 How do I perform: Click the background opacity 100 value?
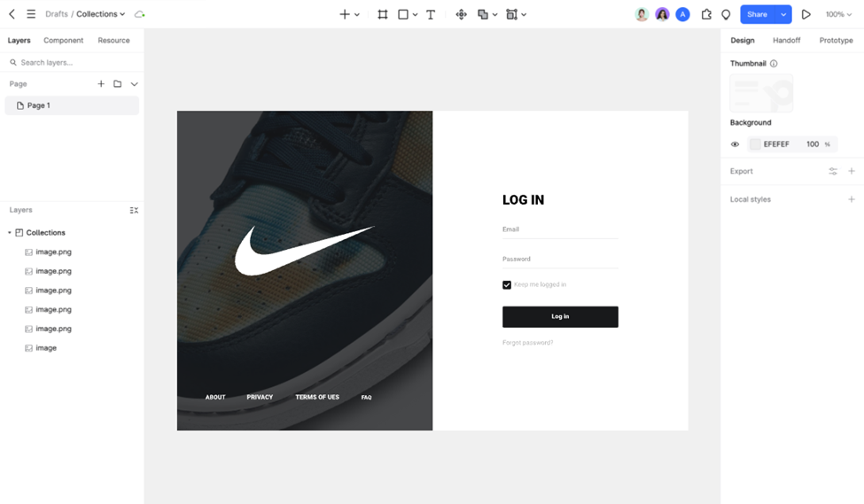click(813, 144)
